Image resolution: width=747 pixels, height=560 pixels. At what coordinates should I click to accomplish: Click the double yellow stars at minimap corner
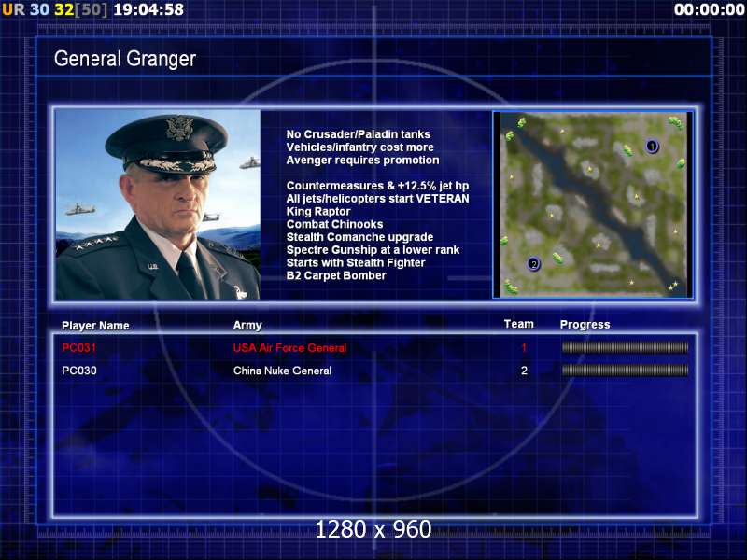point(672,286)
